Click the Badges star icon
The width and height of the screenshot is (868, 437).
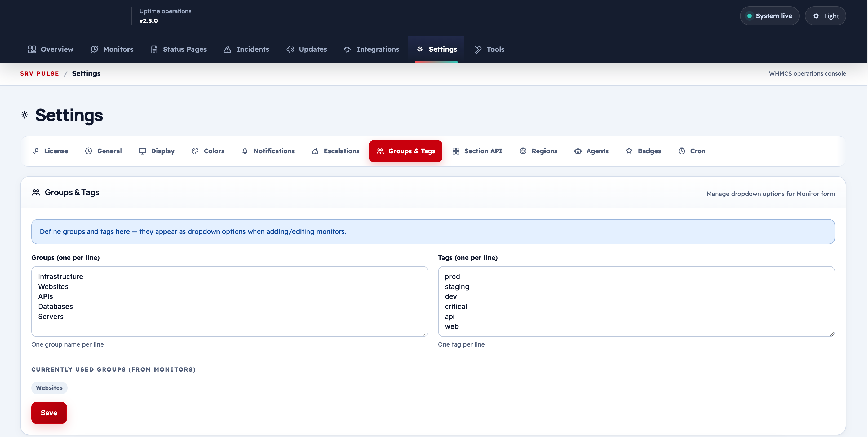coord(629,151)
